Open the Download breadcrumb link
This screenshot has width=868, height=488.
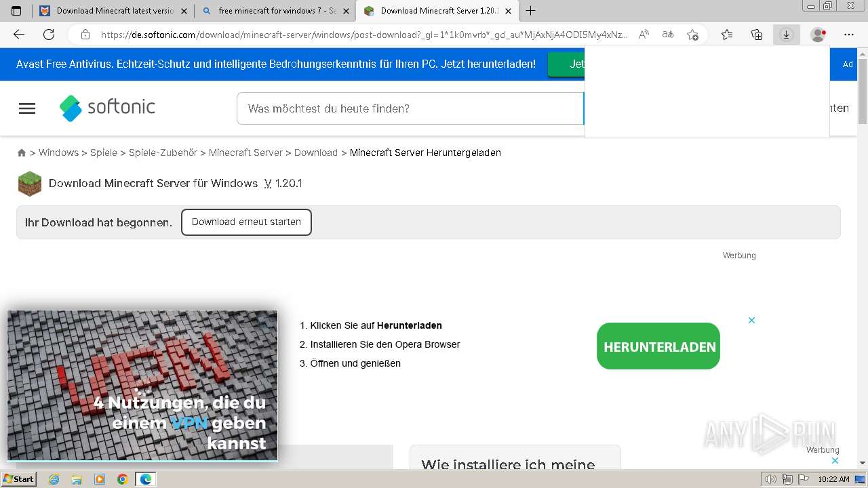pyautogui.click(x=316, y=152)
